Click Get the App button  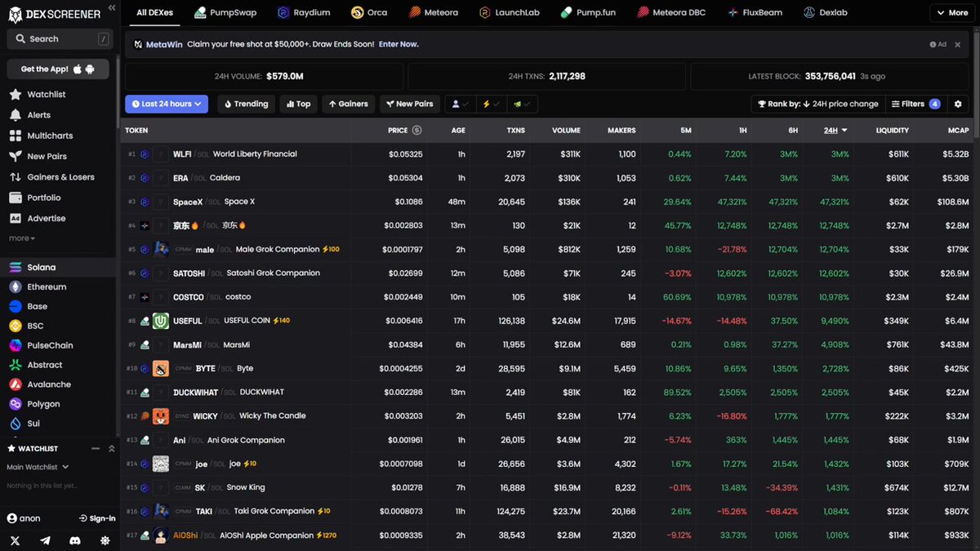pyautogui.click(x=58, y=69)
